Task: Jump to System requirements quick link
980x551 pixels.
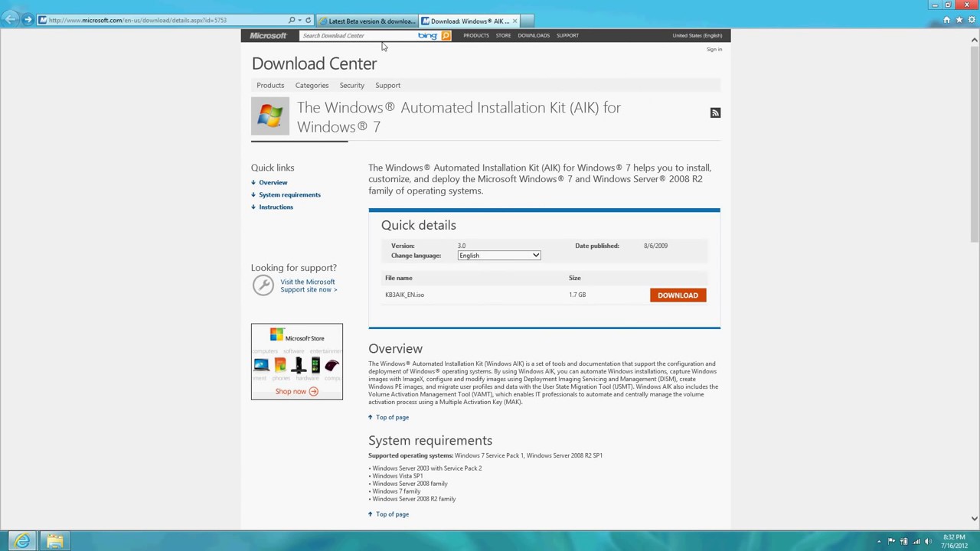Action: pyautogui.click(x=289, y=194)
